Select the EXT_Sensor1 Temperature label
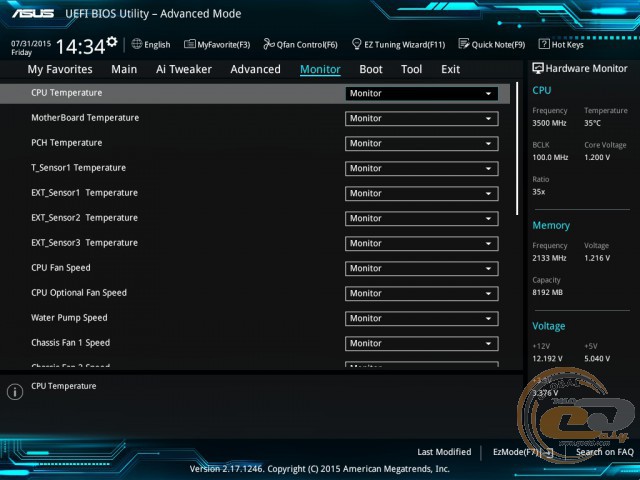640x480 pixels. [x=84, y=193]
